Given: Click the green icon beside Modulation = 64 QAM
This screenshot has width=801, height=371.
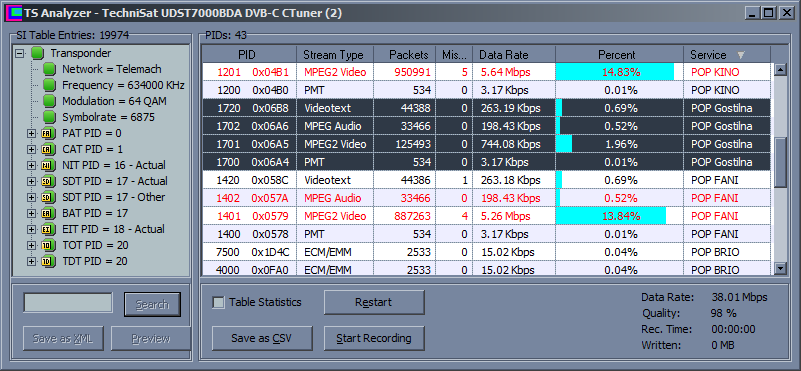Looking at the screenshot, I should 49,101.
